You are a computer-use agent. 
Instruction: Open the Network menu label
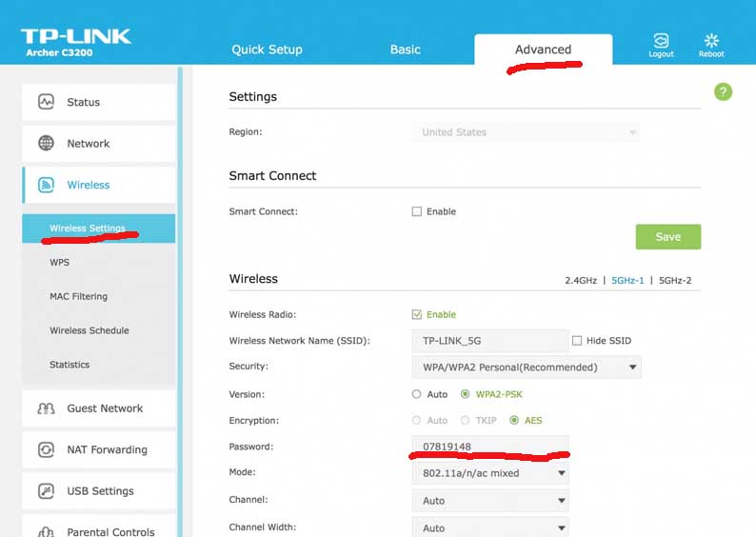pos(89,144)
